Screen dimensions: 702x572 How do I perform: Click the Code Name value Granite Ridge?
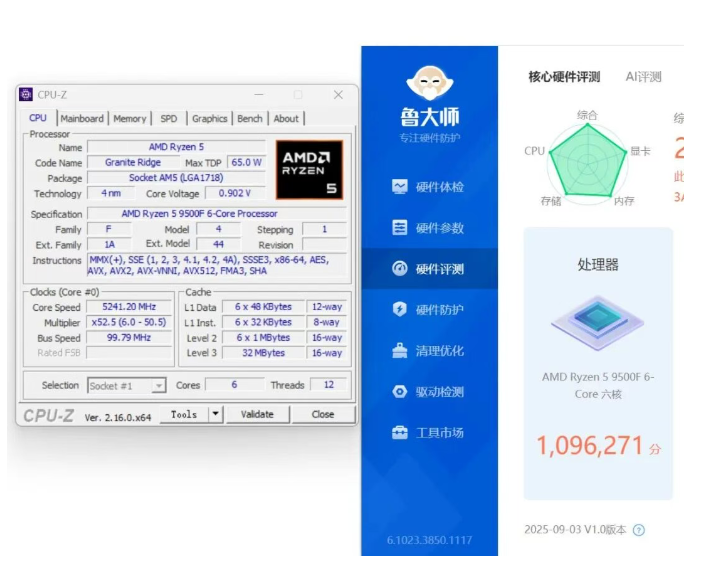[x=133, y=162]
